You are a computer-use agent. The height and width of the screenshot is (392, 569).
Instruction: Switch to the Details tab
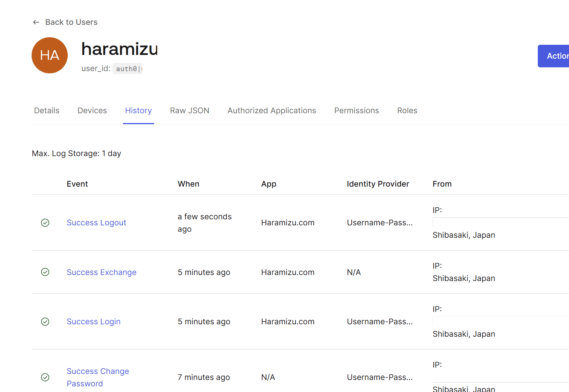point(47,111)
